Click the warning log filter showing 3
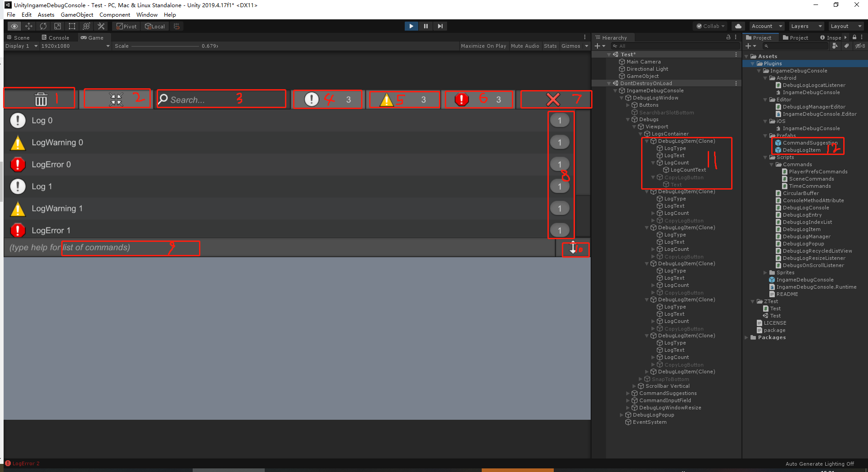 pos(403,99)
